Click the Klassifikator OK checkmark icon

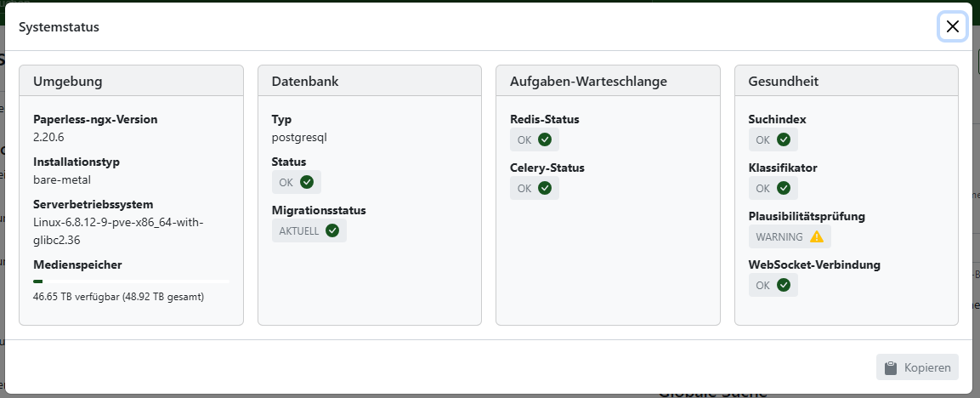click(784, 188)
